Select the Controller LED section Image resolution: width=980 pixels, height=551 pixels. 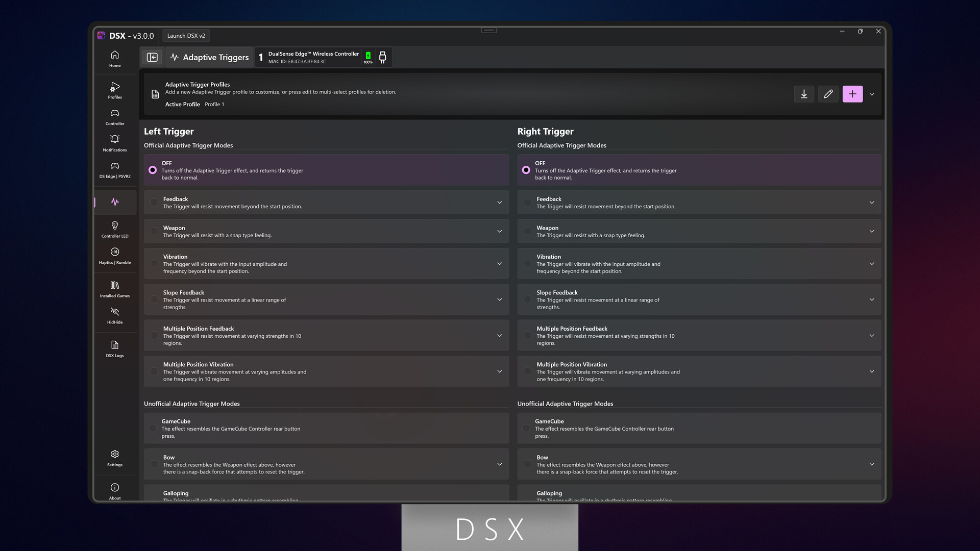tap(114, 229)
